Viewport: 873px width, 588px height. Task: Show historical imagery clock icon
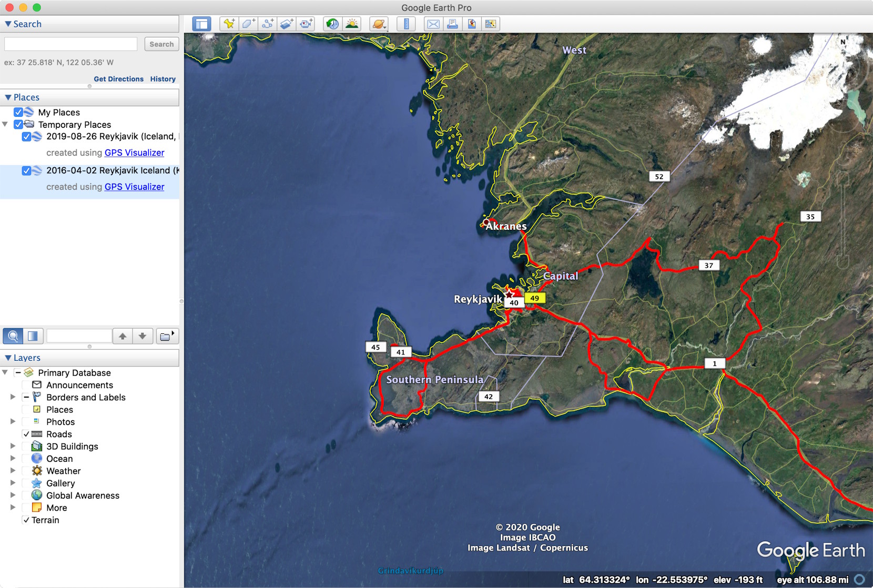(332, 24)
